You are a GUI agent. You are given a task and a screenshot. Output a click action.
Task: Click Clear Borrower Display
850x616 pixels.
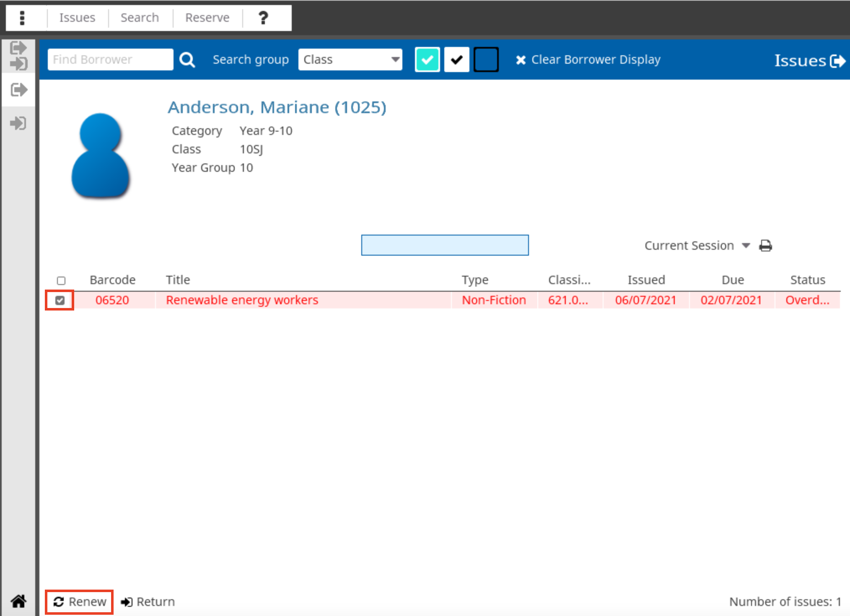tap(588, 60)
